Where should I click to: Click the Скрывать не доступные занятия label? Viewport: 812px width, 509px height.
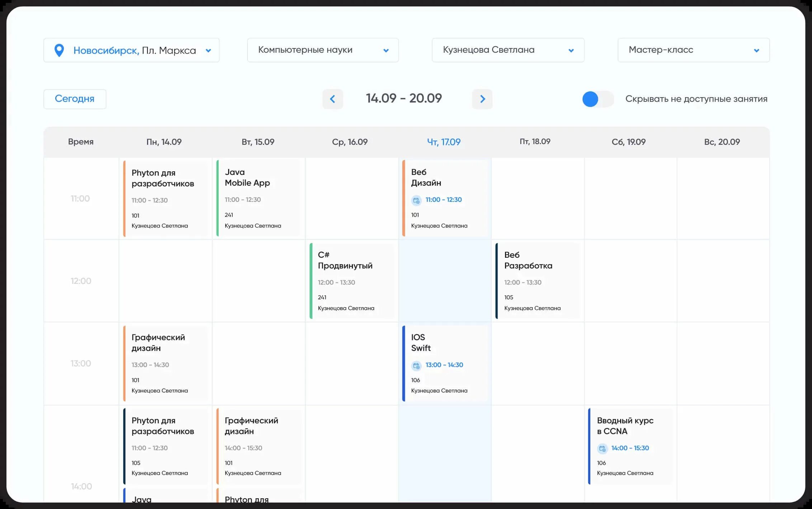point(696,99)
